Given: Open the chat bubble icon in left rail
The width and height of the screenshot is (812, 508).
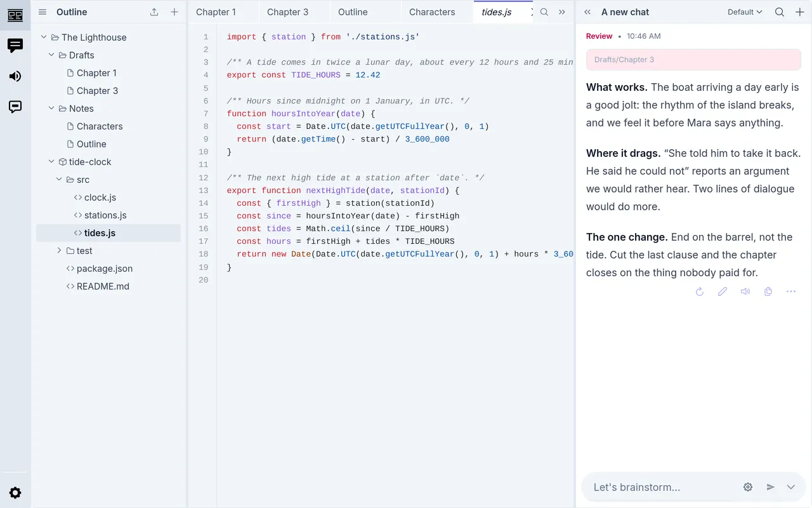Looking at the screenshot, I should click(x=15, y=46).
